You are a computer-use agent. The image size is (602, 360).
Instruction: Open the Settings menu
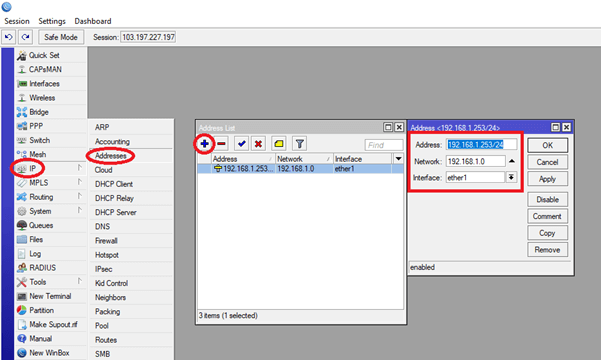(x=52, y=21)
